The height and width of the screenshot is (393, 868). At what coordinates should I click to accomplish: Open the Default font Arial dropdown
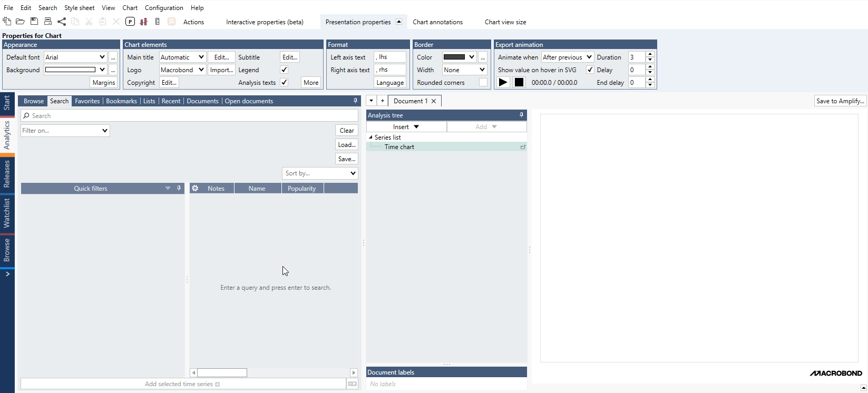coord(75,57)
